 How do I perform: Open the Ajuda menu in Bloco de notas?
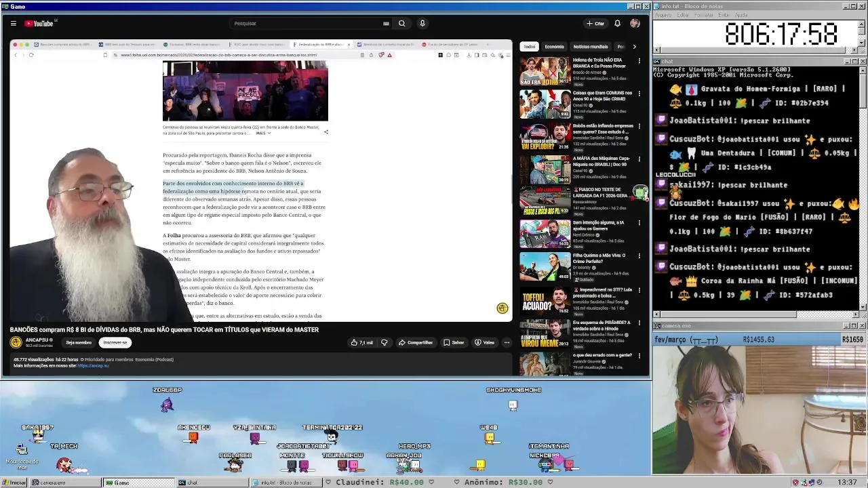(x=741, y=15)
